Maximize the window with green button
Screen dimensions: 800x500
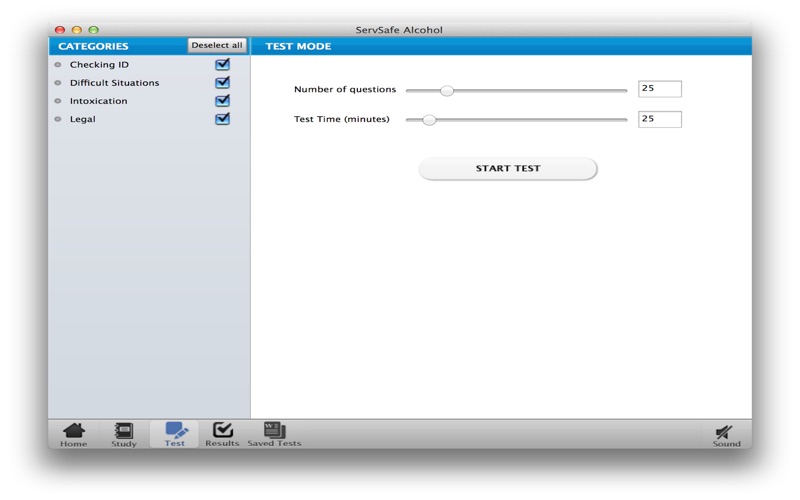point(93,30)
